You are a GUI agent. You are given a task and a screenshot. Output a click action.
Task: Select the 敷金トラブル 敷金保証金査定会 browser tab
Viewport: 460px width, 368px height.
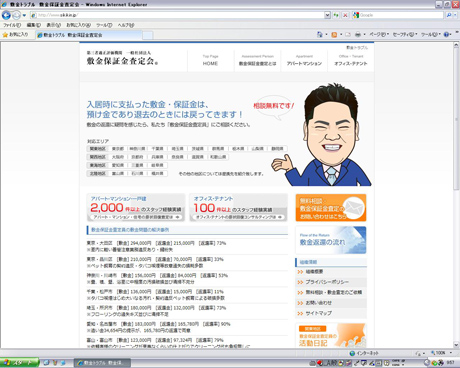tap(88, 35)
